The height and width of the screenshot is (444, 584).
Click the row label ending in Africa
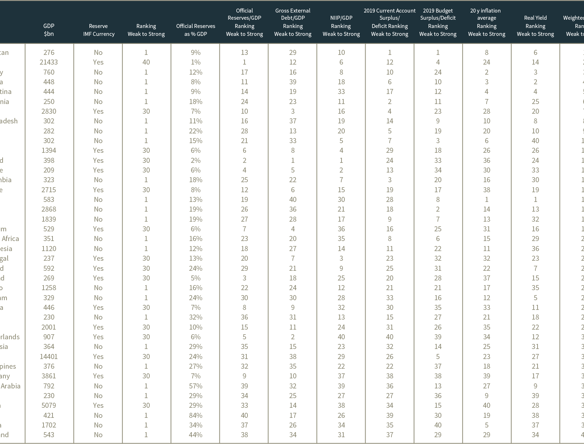coord(10,238)
